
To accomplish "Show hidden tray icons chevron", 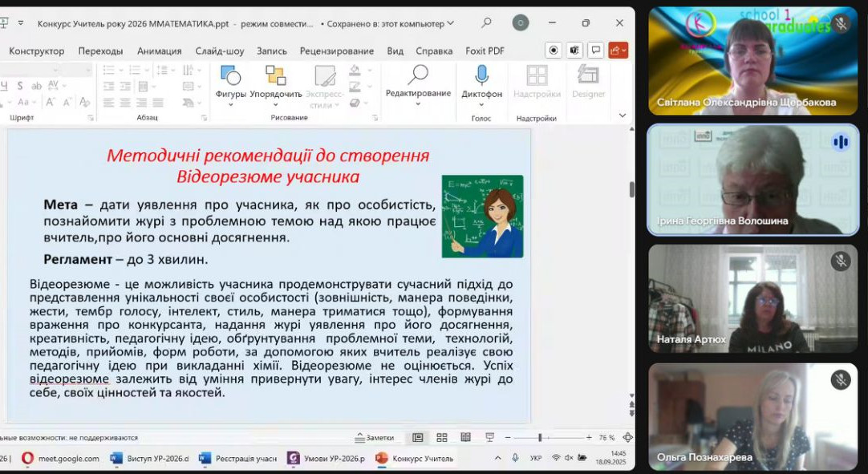I will (497, 458).
